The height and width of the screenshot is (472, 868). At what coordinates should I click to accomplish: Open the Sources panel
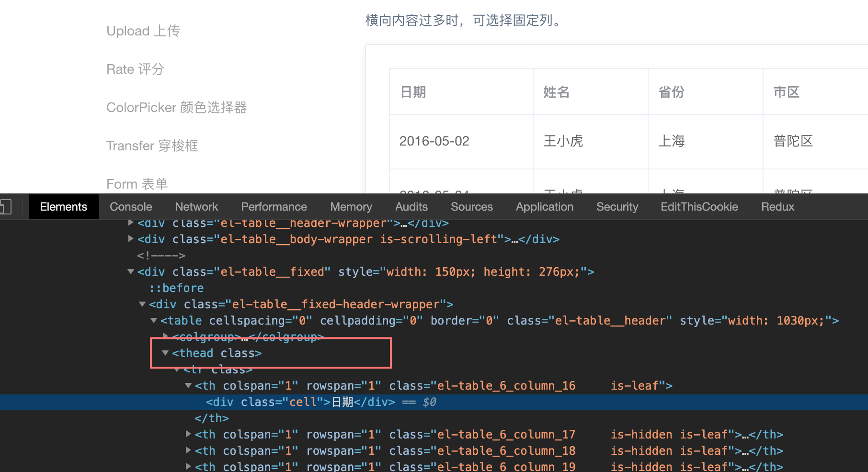point(471,206)
